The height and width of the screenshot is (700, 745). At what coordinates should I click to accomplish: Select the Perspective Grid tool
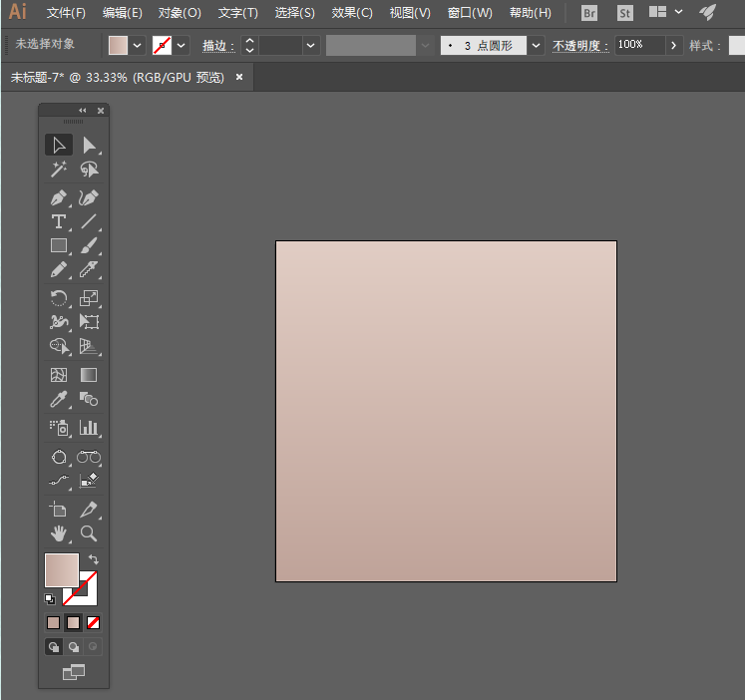[89, 346]
